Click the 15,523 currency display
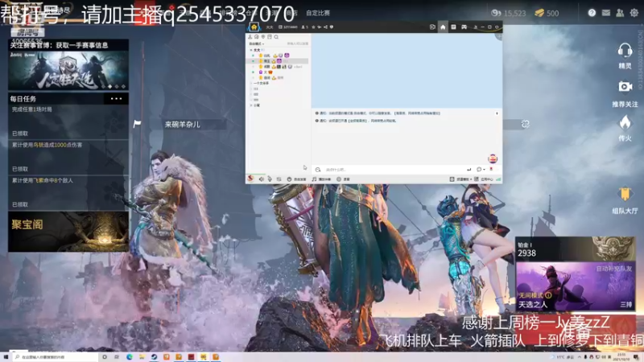 click(509, 13)
